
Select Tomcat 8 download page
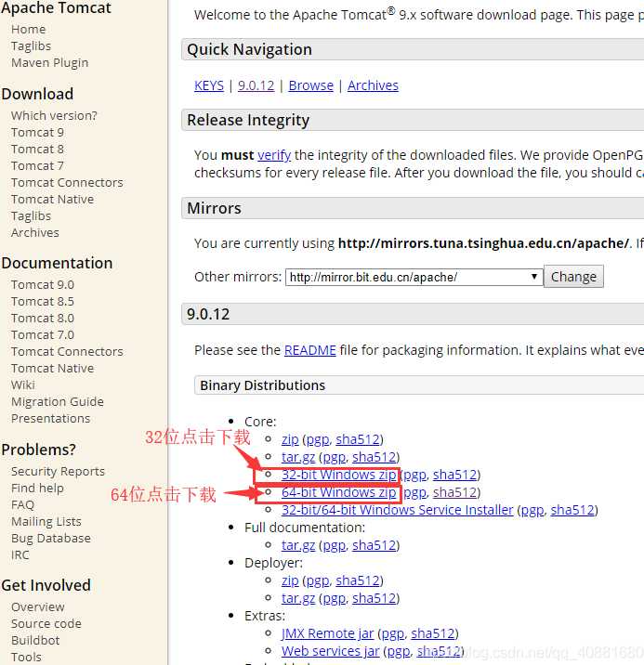coord(37,149)
